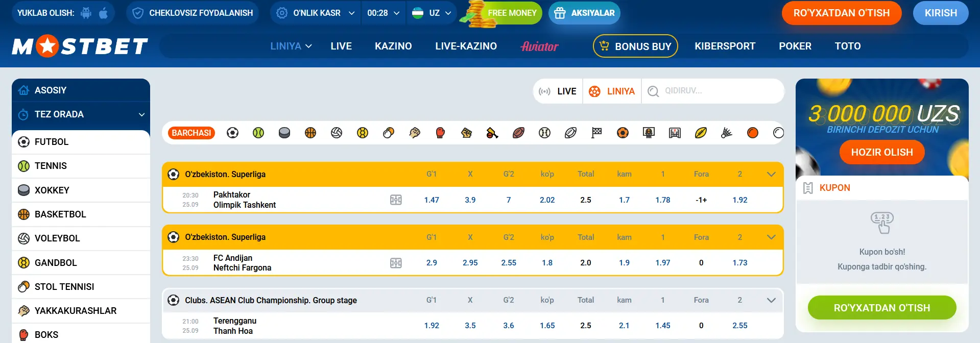Select the checkered racing flag filter icon
980x343 pixels.
(596, 133)
